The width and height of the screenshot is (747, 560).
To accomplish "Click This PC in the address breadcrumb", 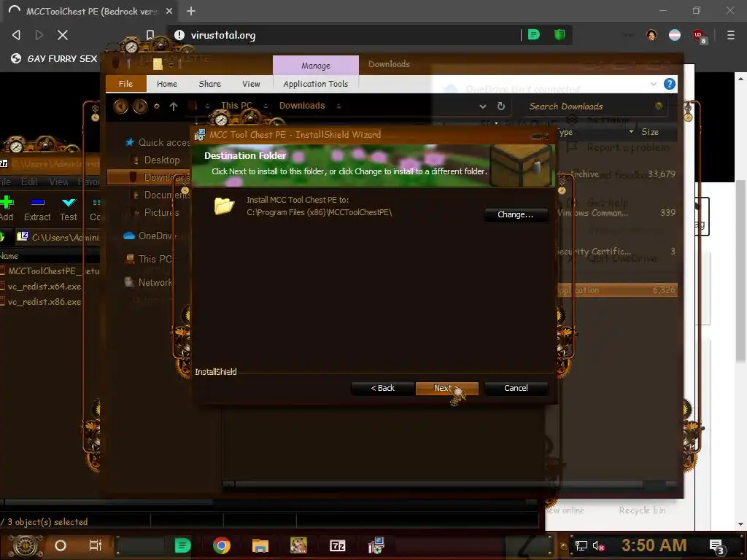I will (236, 106).
